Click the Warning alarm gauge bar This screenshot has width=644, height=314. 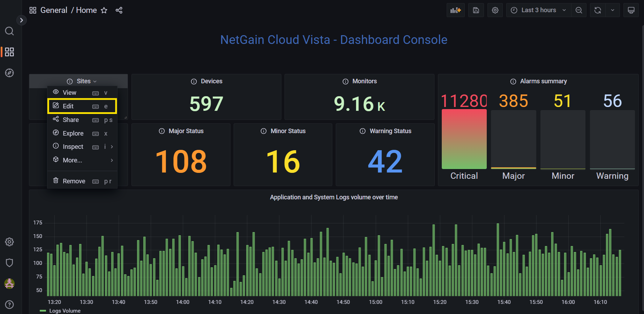pyautogui.click(x=612, y=139)
